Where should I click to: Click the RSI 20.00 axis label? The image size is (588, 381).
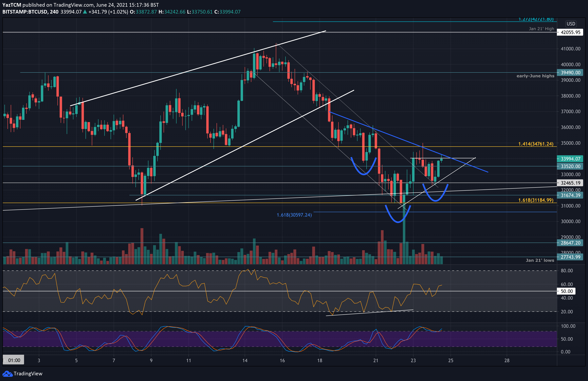(567, 312)
